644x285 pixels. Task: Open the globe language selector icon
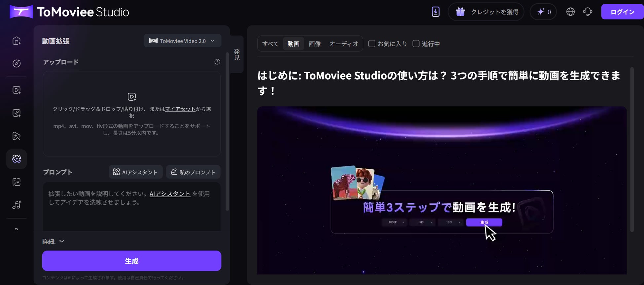coord(570,12)
